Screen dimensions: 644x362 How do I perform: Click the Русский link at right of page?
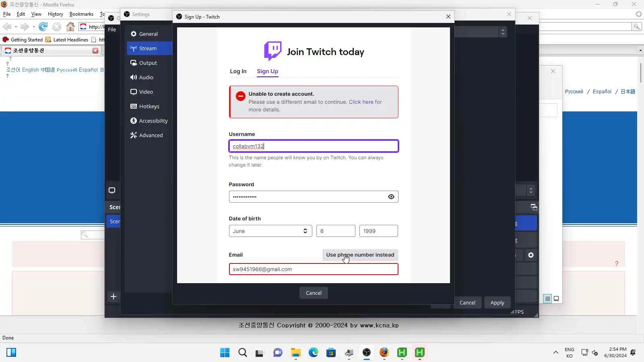[x=574, y=91]
